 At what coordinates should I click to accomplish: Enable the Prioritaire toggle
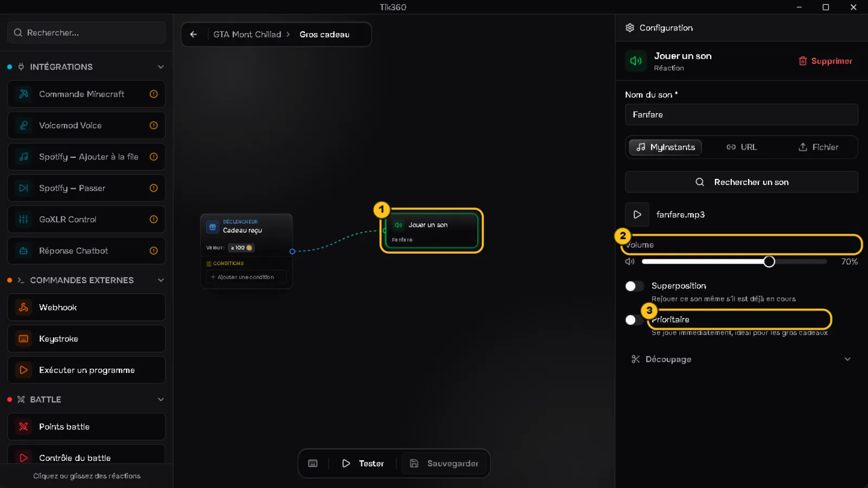pyautogui.click(x=634, y=320)
